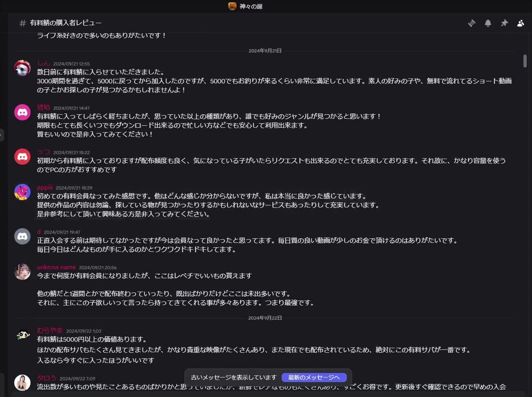Show pinned messages pin icon
This screenshot has width=532, height=397.
[x=504, y=23]
